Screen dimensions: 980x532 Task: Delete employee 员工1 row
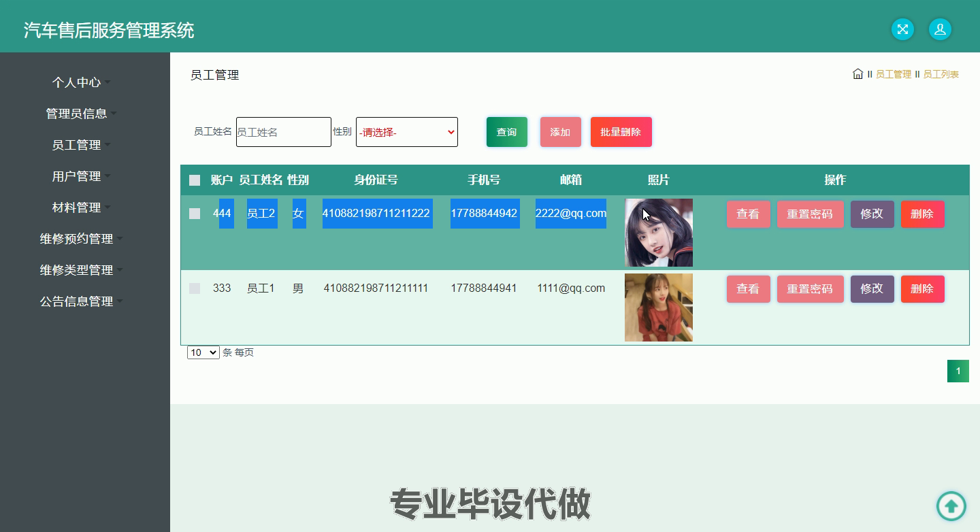coord(923,289)
